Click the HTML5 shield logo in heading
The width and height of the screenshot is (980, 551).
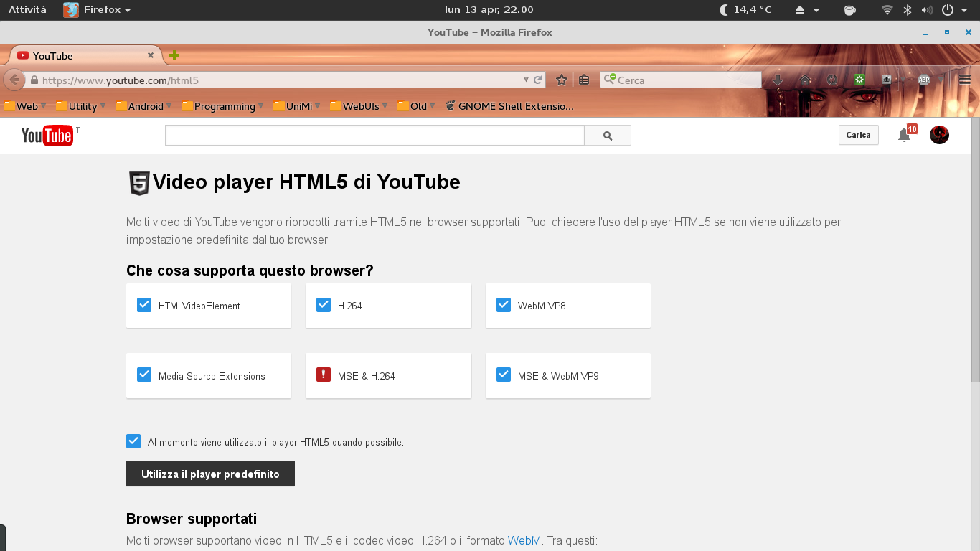pyautogui.click(x=138, y=184)
